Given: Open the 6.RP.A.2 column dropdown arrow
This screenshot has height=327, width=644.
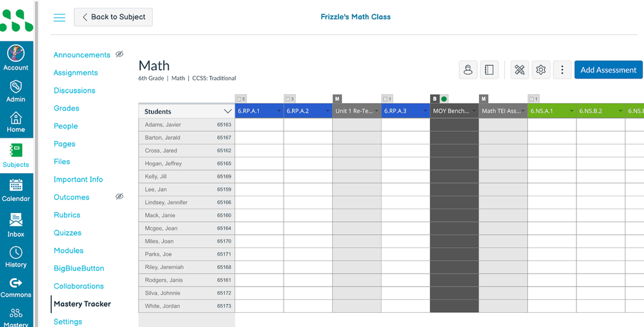Looking at the screenshot, I should 327,111.
